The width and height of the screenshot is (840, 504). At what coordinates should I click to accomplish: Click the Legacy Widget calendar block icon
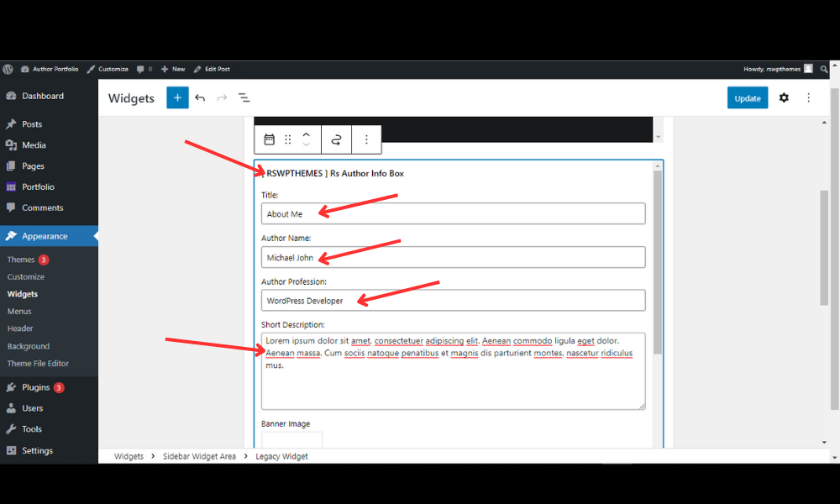(x=270, y=139)
